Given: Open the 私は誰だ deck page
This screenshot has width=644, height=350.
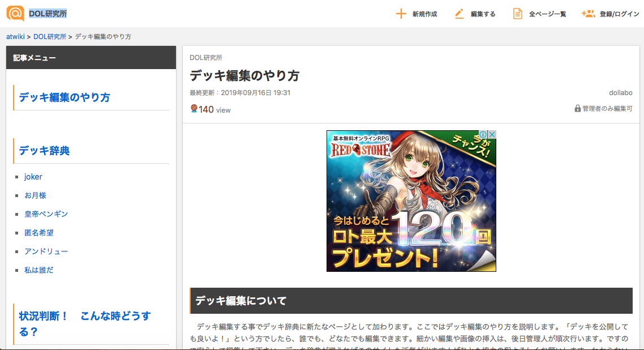Looking at the screenshot, I should (x=39, y=270).
